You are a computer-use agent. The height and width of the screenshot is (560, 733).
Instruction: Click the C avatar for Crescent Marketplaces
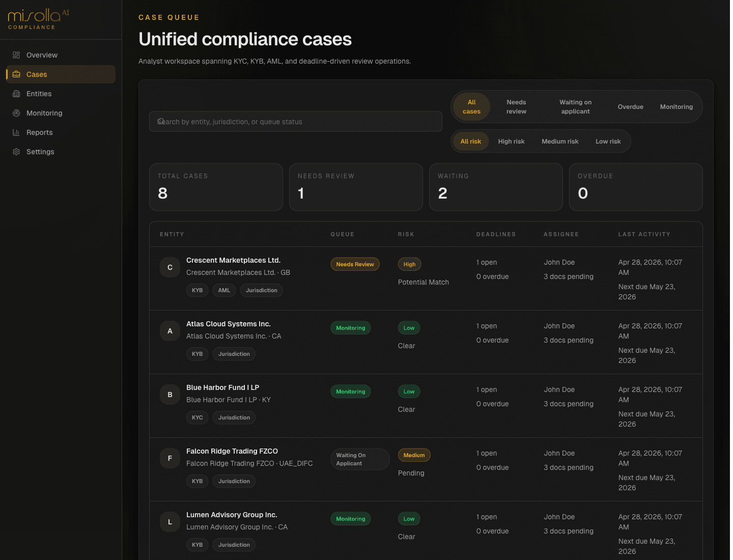(x=170, y=267)
